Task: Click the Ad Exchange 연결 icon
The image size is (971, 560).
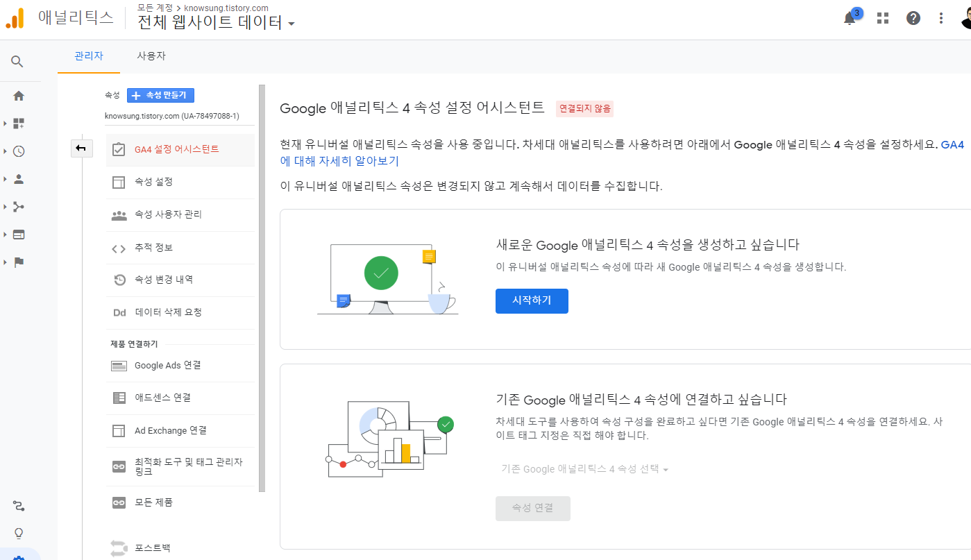Action: pos(119,431)
